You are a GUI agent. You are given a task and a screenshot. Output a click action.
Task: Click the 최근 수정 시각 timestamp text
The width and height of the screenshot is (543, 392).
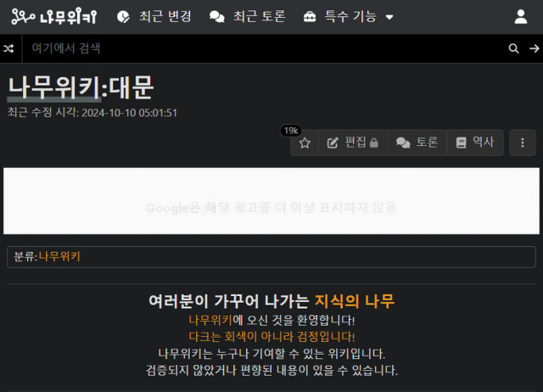92,113
